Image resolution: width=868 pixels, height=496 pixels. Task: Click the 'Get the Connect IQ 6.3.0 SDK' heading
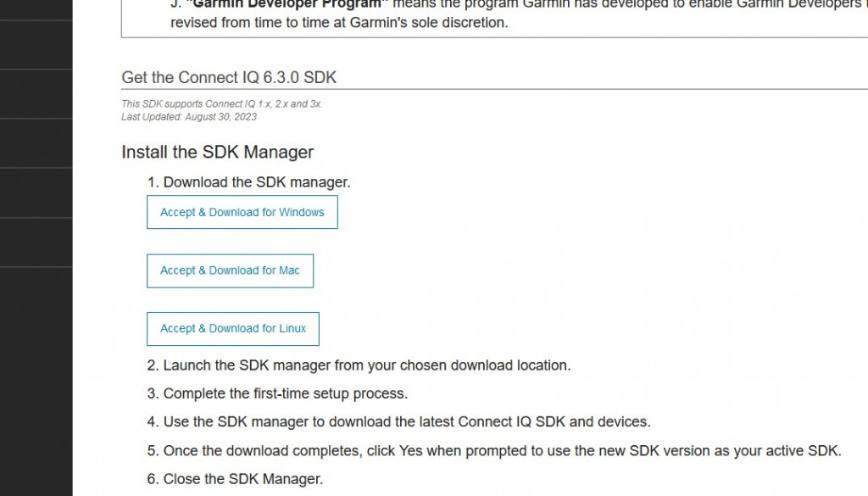coord(229,77)
